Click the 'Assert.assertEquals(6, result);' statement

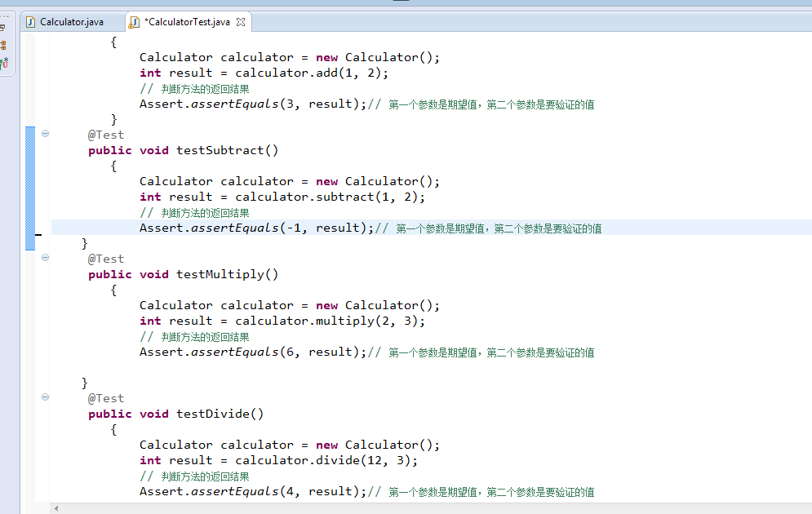[x=253, y=352]
